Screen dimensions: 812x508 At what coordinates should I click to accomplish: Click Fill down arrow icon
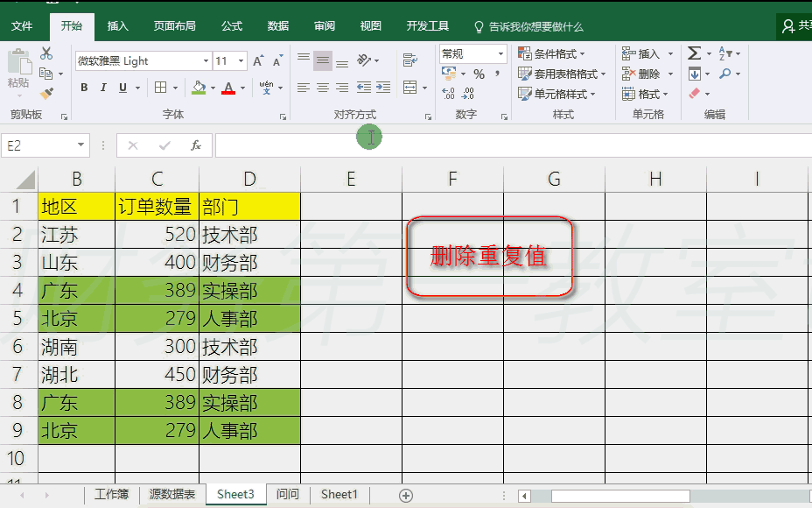695,74
